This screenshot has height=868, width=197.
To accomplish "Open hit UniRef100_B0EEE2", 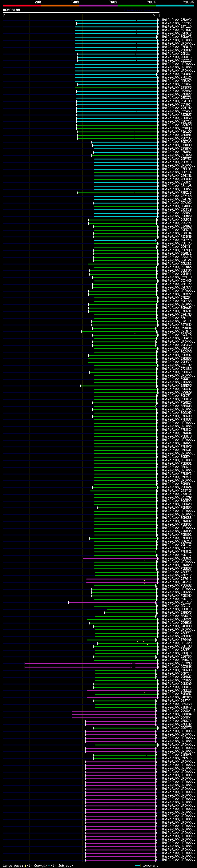I will tap(177, 690).
